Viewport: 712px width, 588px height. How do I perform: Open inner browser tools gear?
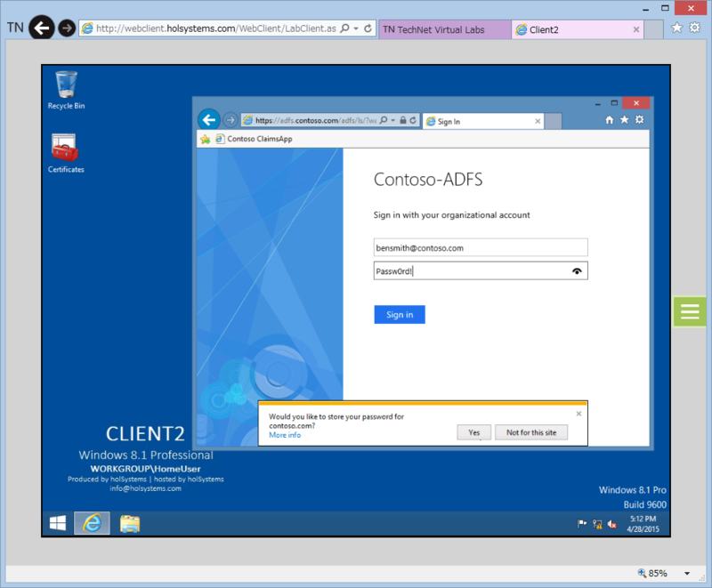tap(639, 119)
